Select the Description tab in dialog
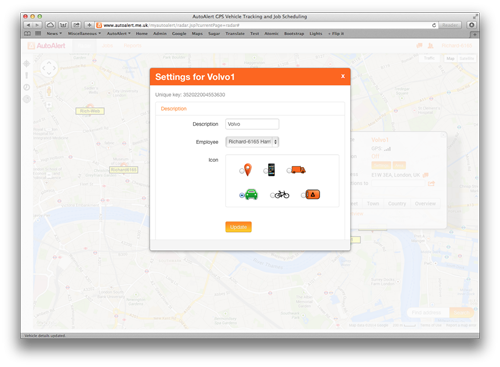The image size is (500, 367). 174,109
